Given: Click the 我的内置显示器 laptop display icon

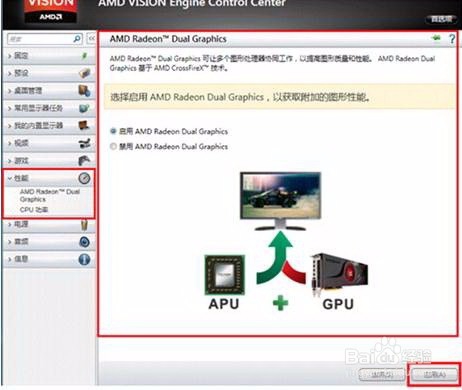Looking at the screenshot, I should (84, 126).
